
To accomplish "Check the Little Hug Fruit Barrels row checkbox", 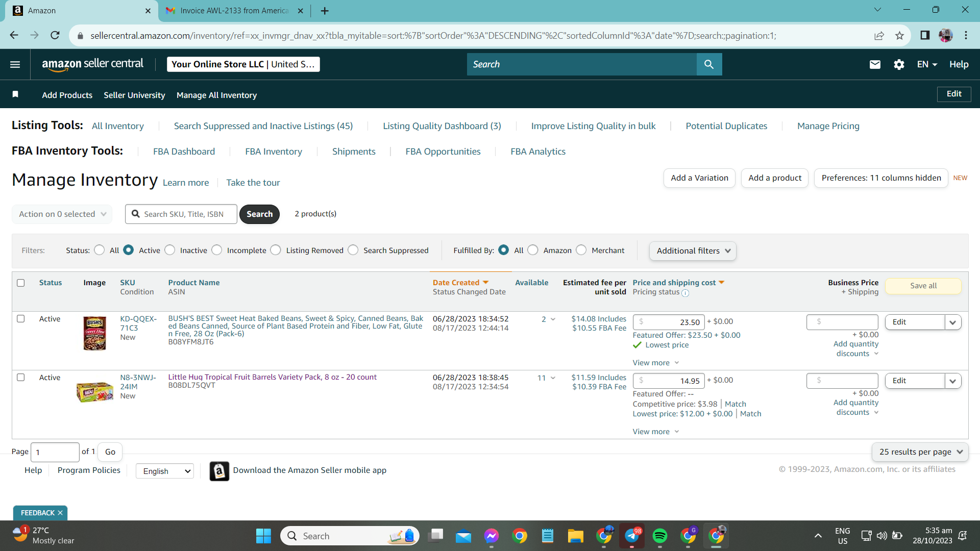I will tap(21, 378).
